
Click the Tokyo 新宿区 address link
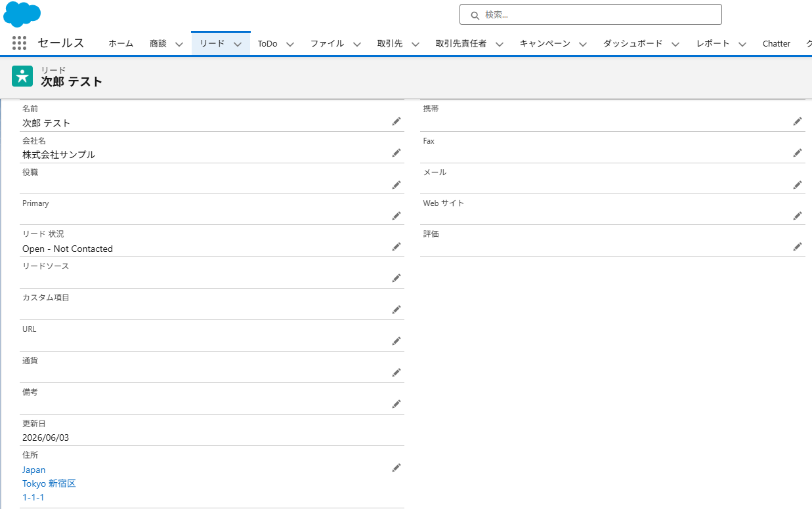(49, 483)
